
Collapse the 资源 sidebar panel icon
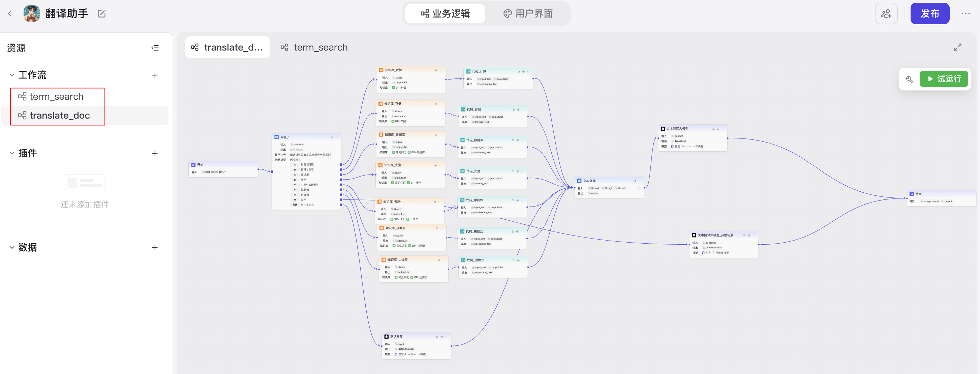155,48
